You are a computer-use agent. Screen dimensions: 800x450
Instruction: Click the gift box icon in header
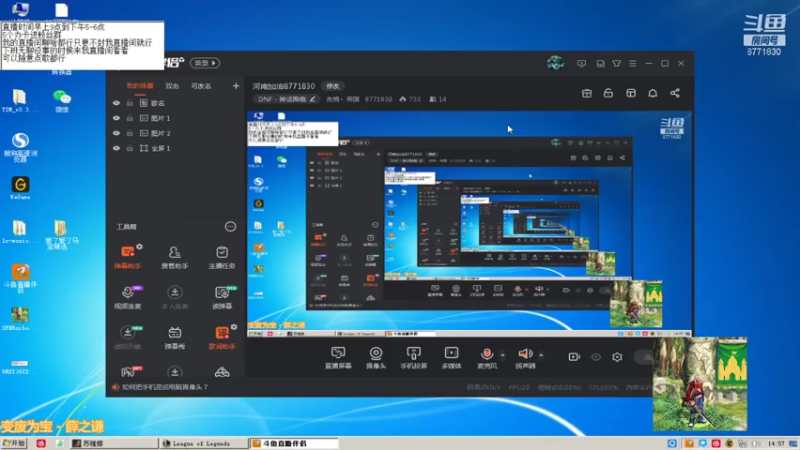click(x=587, y=93)
